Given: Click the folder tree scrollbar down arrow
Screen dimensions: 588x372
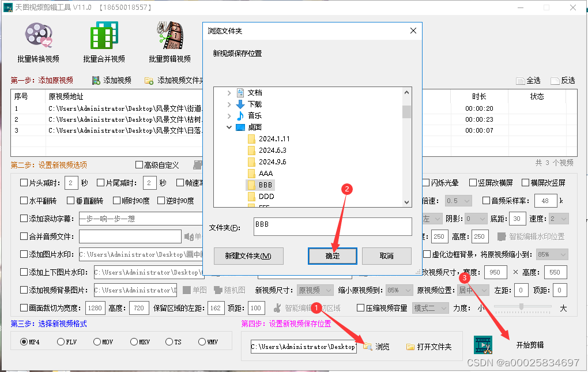Looking at the screenshot, I should click(x=406, y=202).
